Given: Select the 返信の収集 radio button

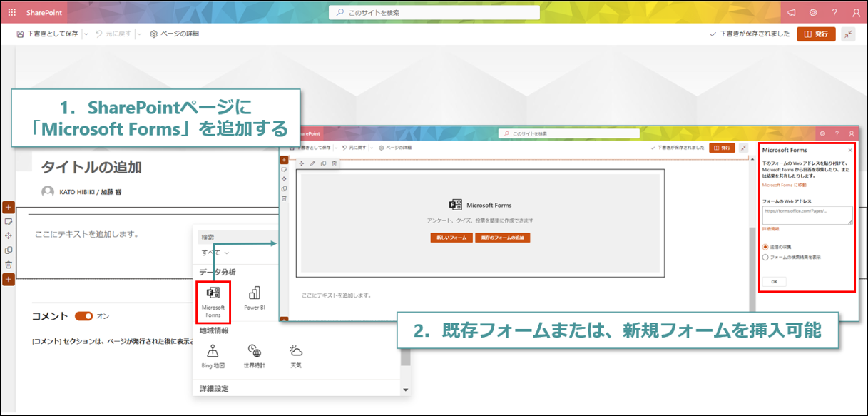Looking at the screenshot, I should (x=765, y=247).
